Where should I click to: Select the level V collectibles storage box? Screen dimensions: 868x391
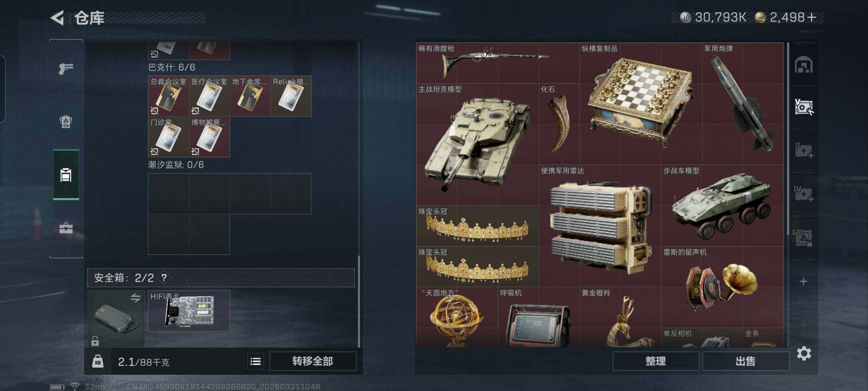pyautogui.click(x=803, y=107)
